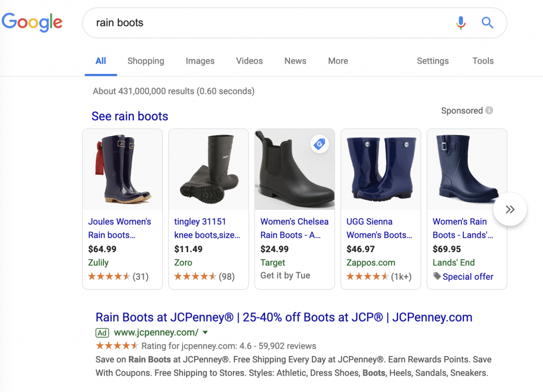Click the Zulily star rating (31)
Screen dimensions: 543x392
pos(118,277)
